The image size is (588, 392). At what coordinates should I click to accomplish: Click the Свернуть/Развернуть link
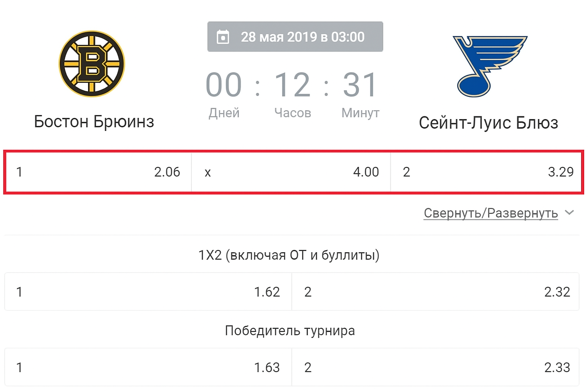490,213
